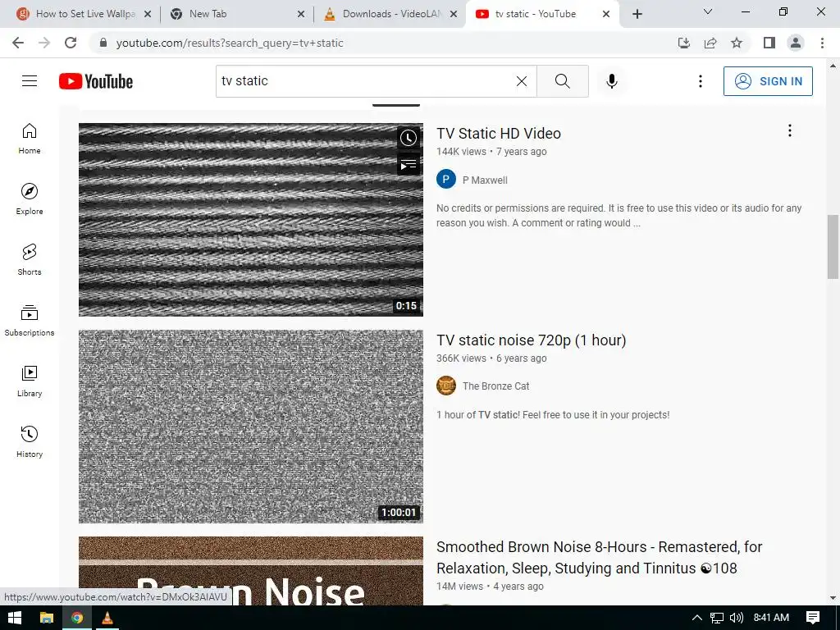Open the network icon in system tray
This screenshot has height=630, width=840.
[x=717, y=618]
